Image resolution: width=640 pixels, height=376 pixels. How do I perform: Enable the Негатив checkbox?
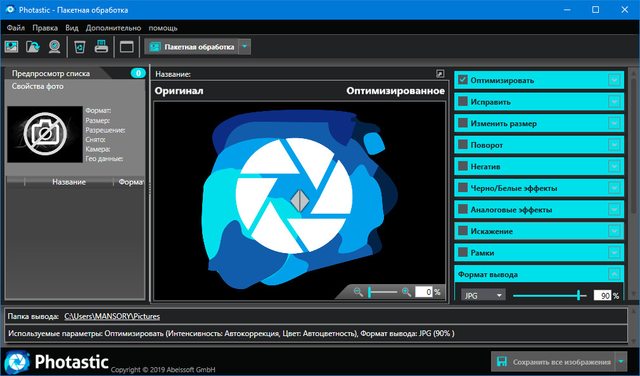[x=462, y=166]
